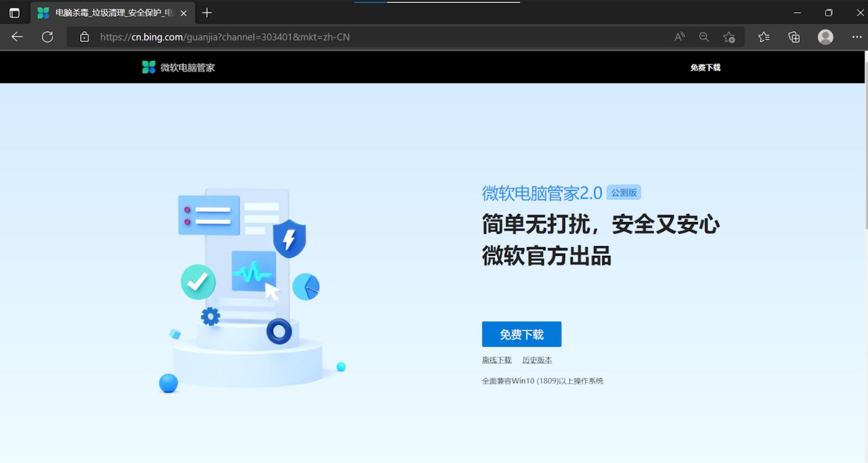Click the padlock icon in the address bar
The width and height of the screenshot is (868, 463).
point(83,37)
